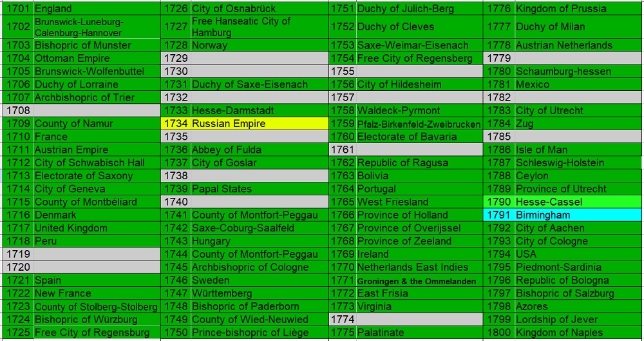Screen dimensions: 644x341
Task: Click the Mexico cell
Action: point(578,84)
